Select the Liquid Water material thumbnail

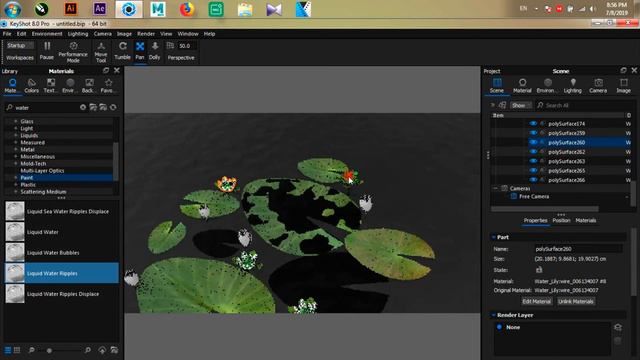[x=15, y=232]
